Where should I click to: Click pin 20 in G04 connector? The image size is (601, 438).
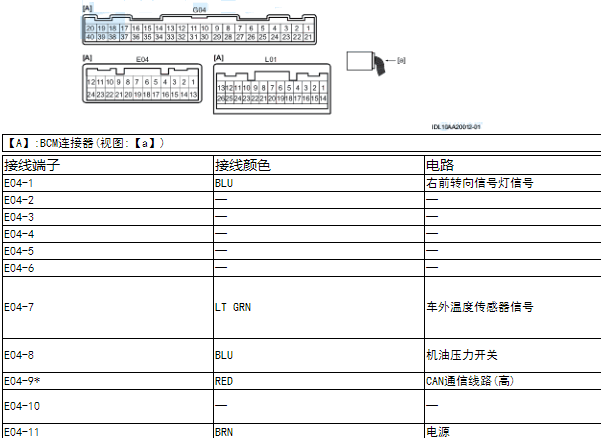(x=90, y=28)
